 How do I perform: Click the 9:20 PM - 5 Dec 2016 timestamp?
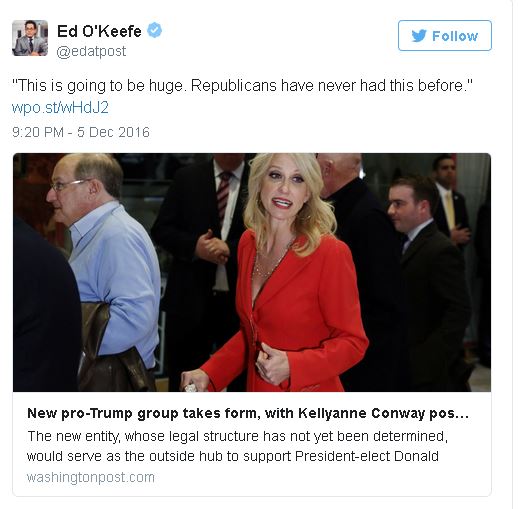point(81,132)
